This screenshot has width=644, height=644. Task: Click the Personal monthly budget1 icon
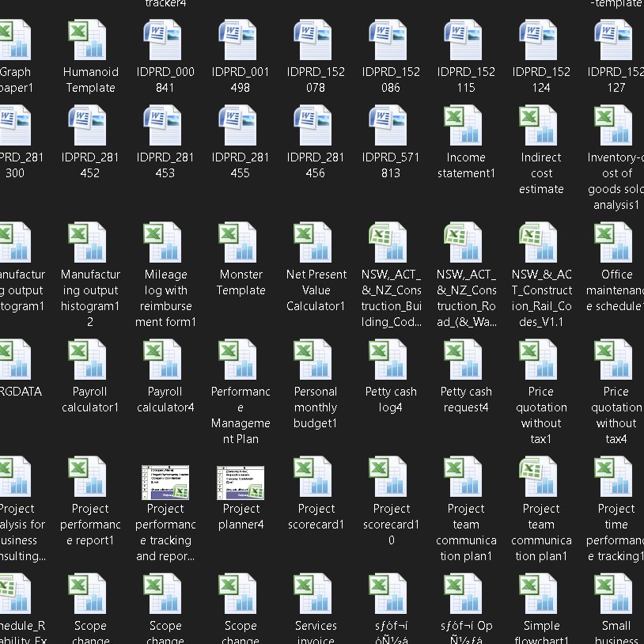click(315, 361)
